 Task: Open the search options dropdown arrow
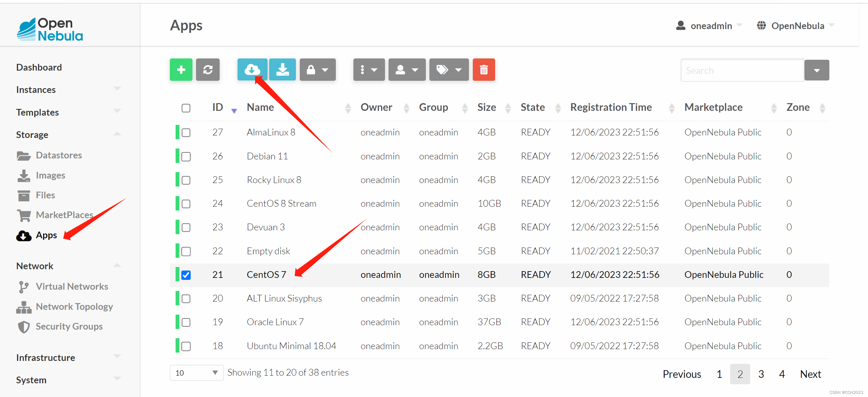(817, 71)
